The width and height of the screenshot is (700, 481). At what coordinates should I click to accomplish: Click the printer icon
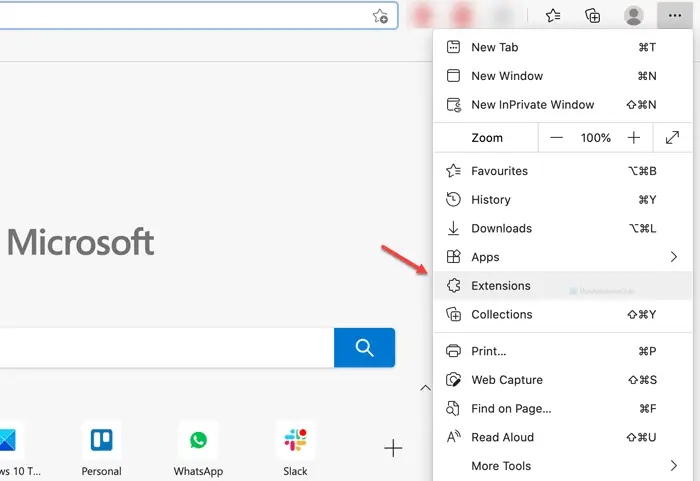point(453,351)
